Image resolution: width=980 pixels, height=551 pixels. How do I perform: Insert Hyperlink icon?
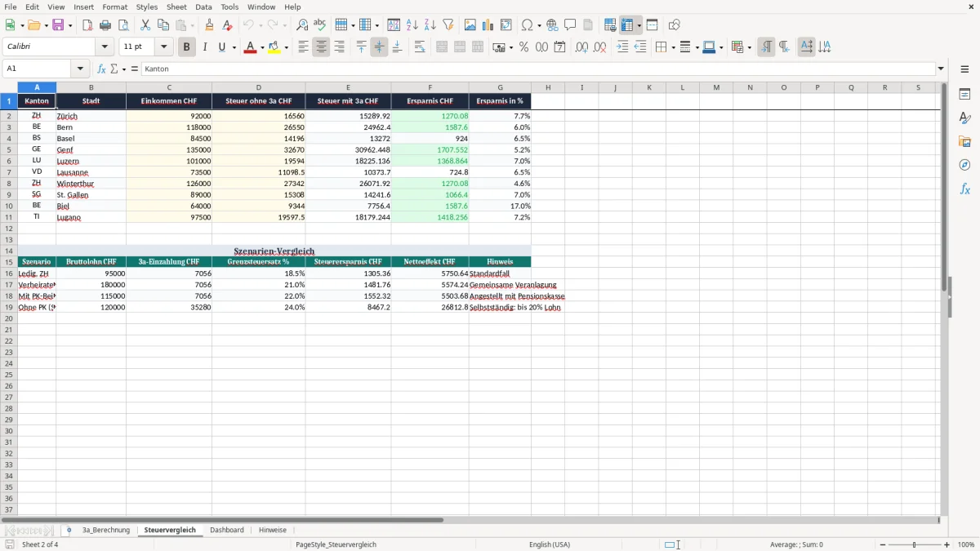pos(552,25)
